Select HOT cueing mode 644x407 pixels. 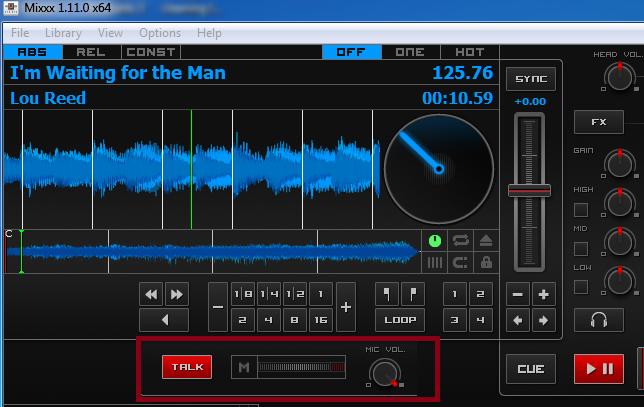pyautogui.click(x=470, y=52)
